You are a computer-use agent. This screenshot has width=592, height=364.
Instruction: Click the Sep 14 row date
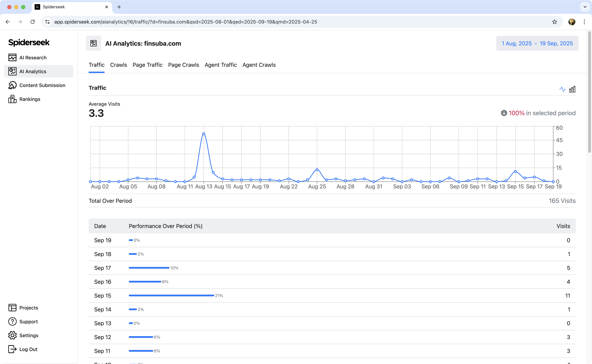point(103,309)
